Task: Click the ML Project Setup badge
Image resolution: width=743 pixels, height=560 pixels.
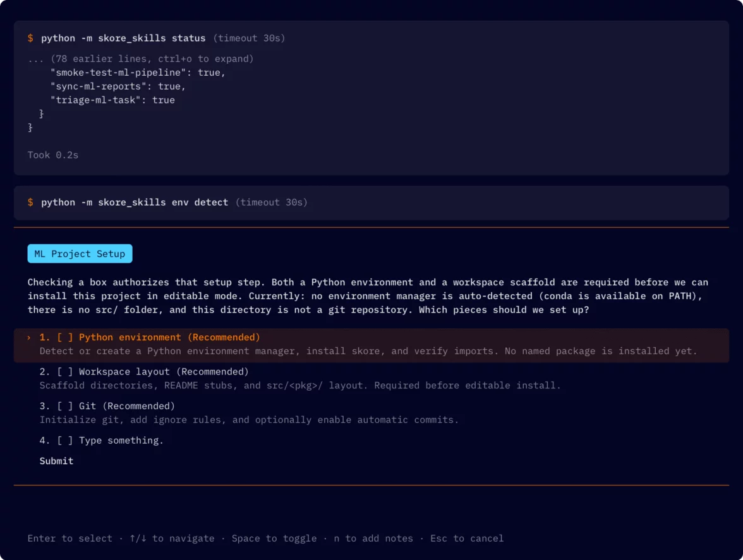Action: 80,254
